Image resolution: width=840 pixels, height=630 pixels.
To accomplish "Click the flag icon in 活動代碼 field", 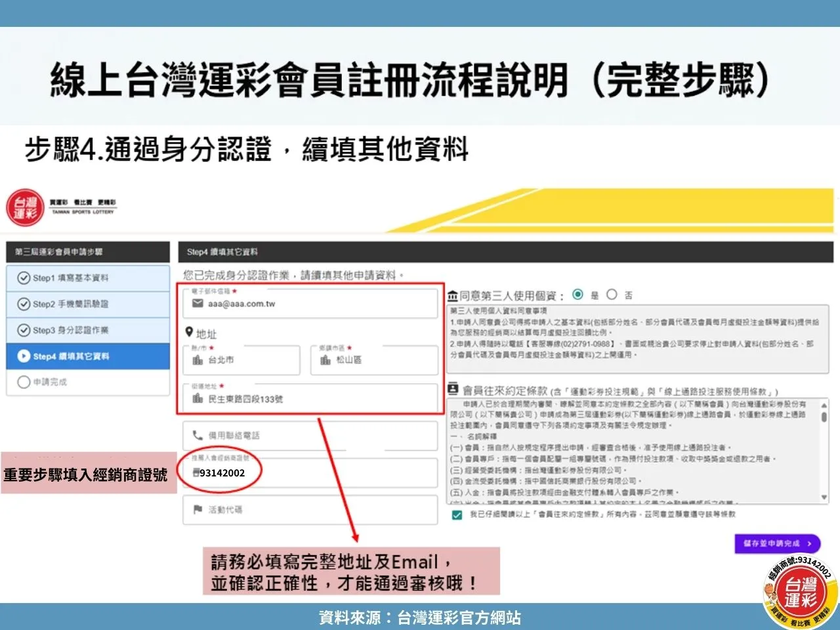I will click(x=198, y=509).
